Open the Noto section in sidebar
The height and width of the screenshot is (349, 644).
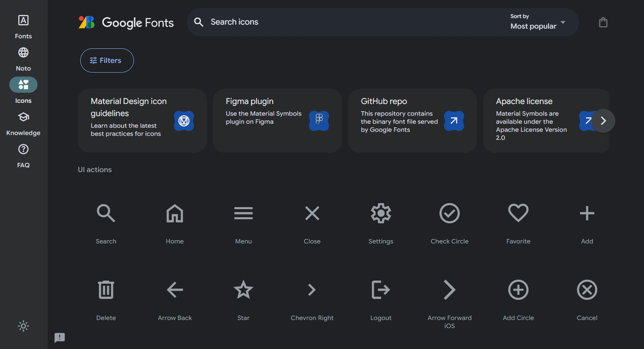click(23, 60)
